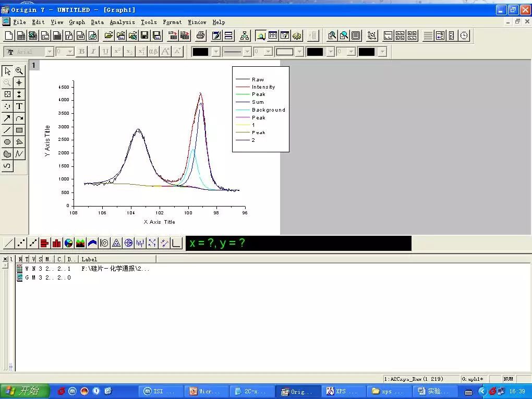Save the project with the floppy disk icon
This screenshot has height=399, width=532.
click(x=144, y=35)
